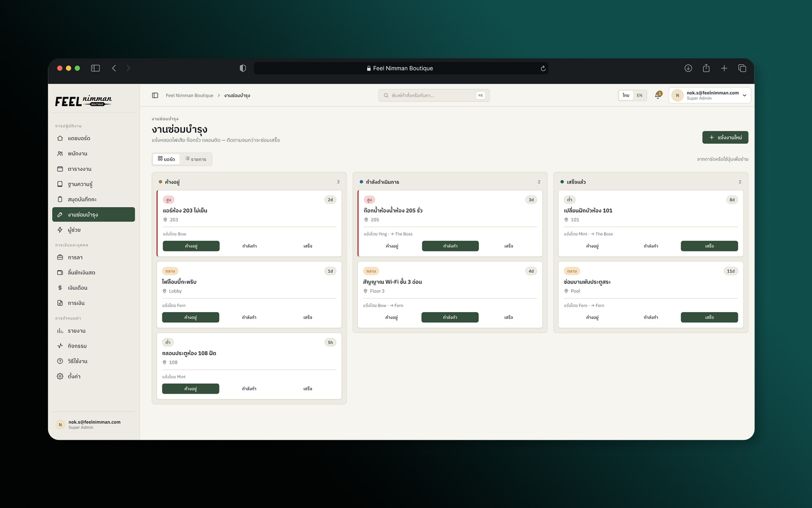The image size is (812, 508).
Task: Open the แดชบอร์ด dashboard home icon
Action: coord(60,138)
